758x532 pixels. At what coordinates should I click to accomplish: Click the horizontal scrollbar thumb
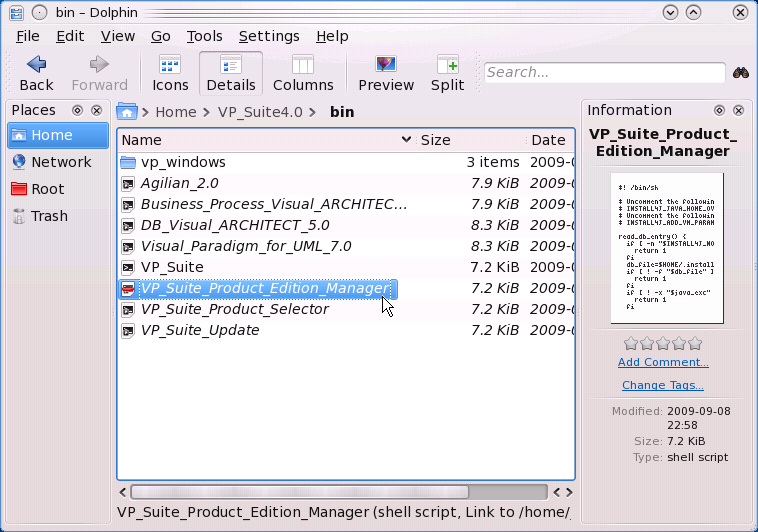[x=300, y=492]
